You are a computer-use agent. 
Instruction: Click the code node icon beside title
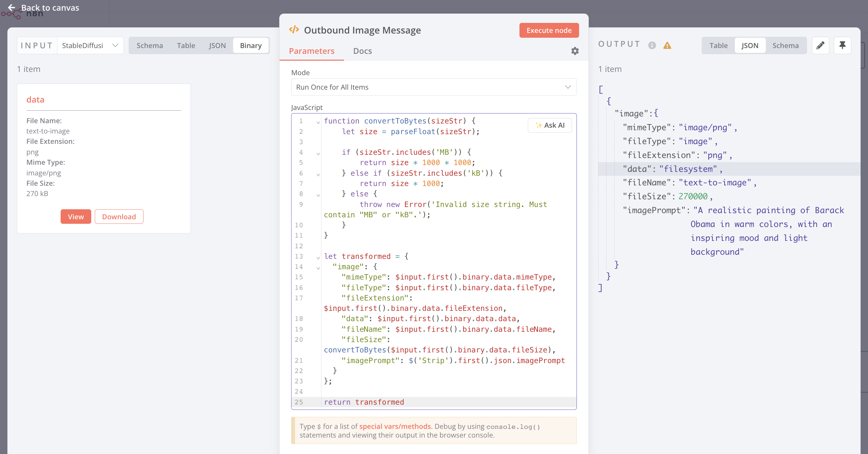(x=294, y=30)
